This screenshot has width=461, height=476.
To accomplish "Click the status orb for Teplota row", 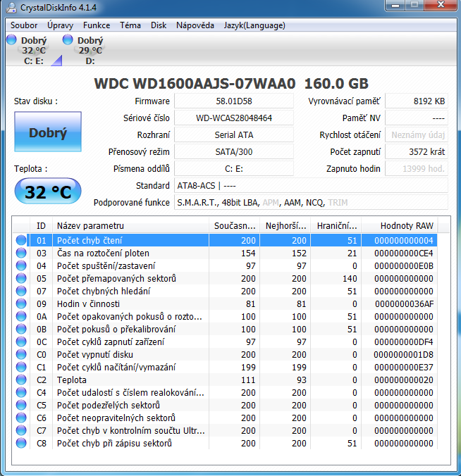I will tap(21, 380).
